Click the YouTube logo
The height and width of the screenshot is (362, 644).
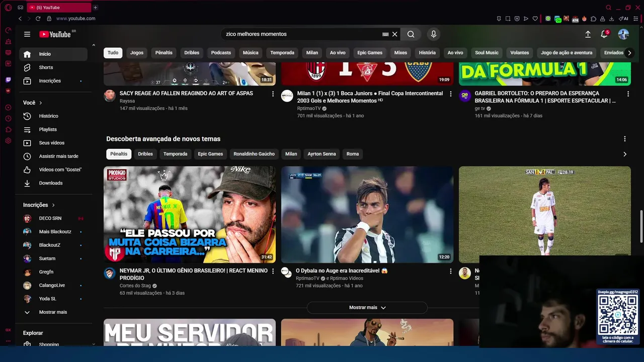[x=55, y=34]
